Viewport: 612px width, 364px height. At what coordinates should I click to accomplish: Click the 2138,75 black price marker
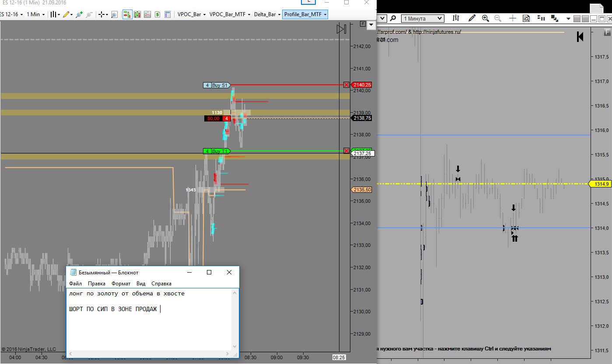[362, 118]
